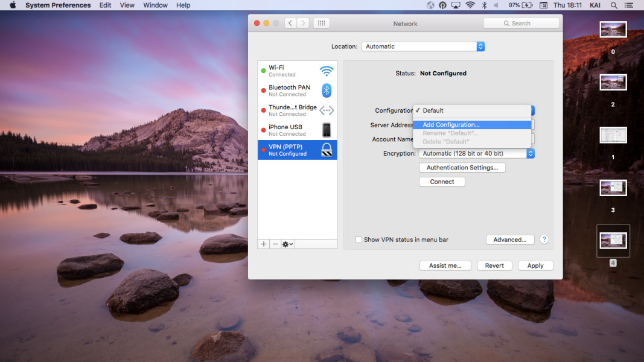The height and width of the screenshot is (362, 644).
Task: Add a new network service with plus
Action: tap(264, 244)
